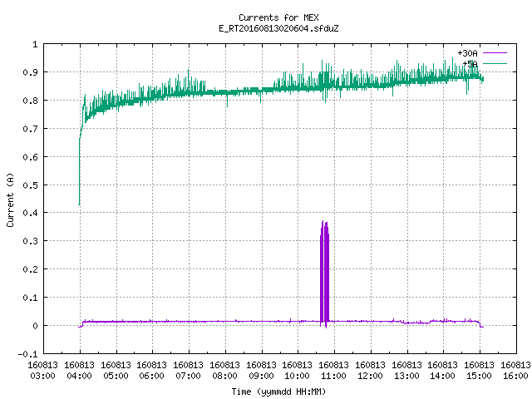Click the x-axis tick label 10:00
532x399 pixels.
(x=298, y=376)
